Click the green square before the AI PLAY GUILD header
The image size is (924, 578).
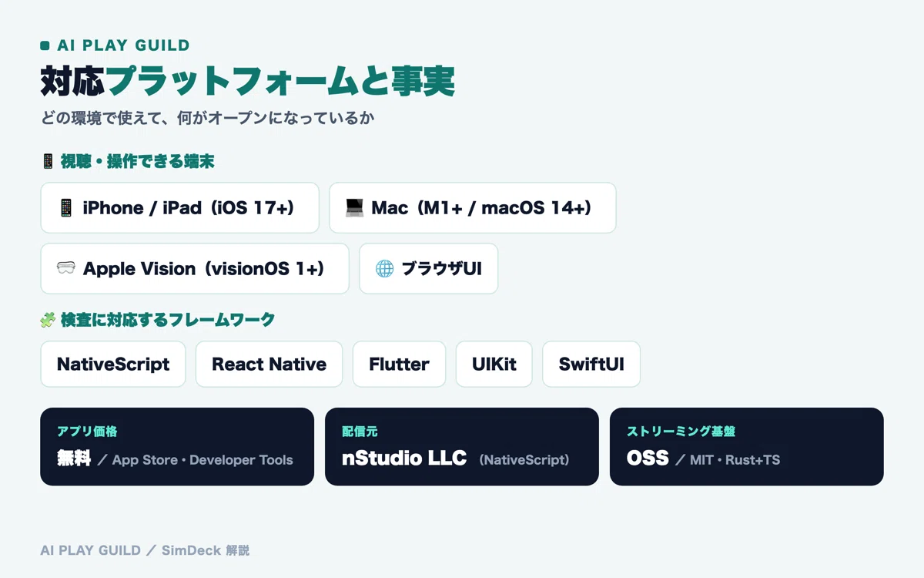(45, 46)
